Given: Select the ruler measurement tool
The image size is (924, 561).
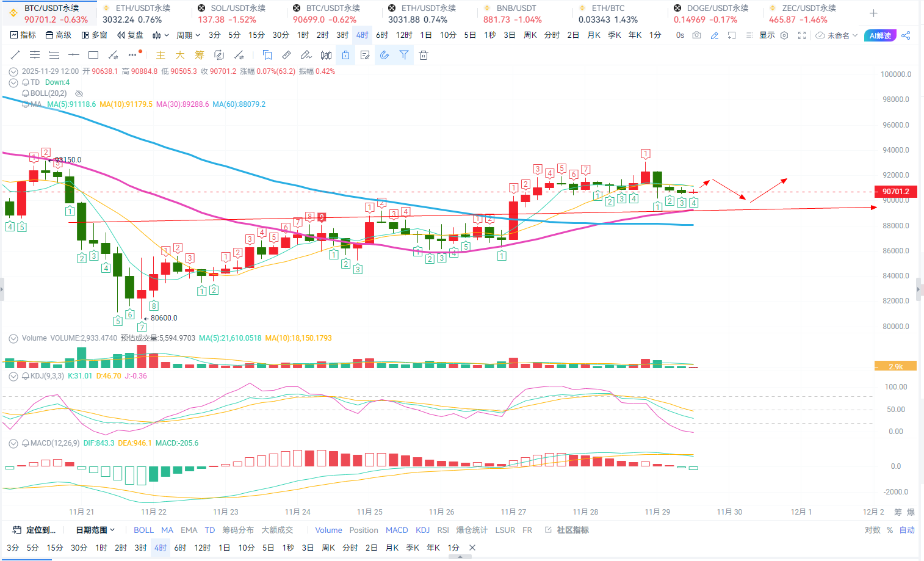Looking at the screenshot, I should (x=286, y=55).
